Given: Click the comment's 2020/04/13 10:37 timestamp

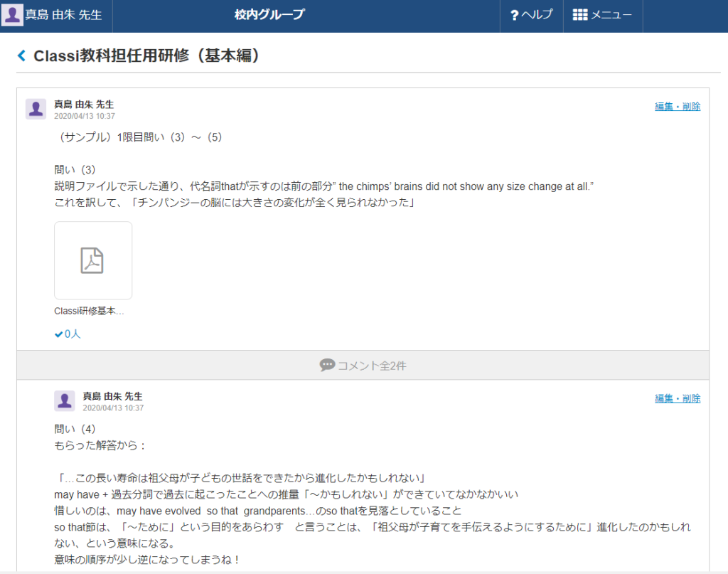Looking at the screenshot, I should coord(112,408).
